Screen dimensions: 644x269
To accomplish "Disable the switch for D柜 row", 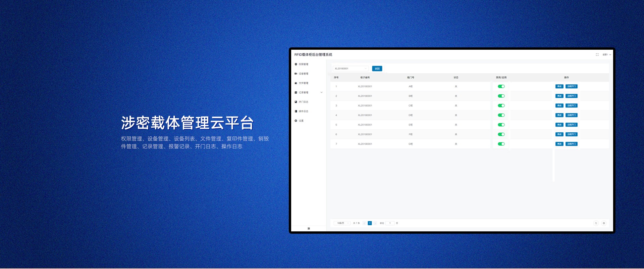I will (501, 115).
